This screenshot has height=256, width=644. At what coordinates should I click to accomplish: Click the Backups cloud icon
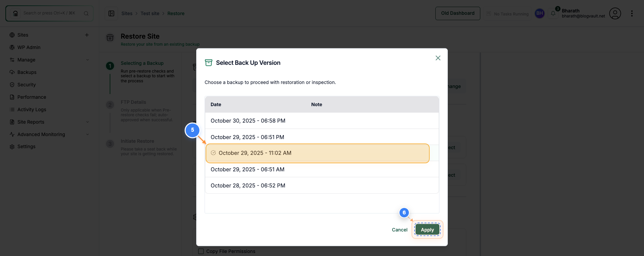12,72
